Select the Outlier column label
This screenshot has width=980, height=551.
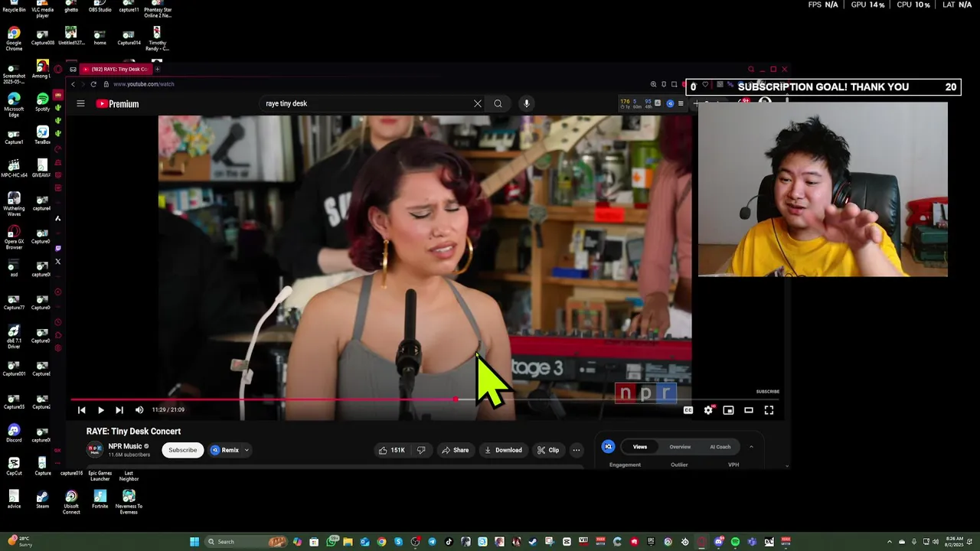679,465
